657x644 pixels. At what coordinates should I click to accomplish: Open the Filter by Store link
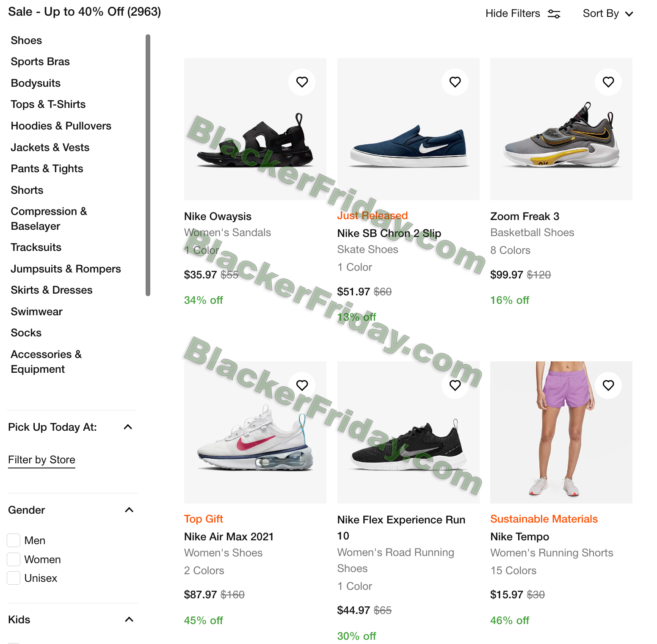point(41,460)
